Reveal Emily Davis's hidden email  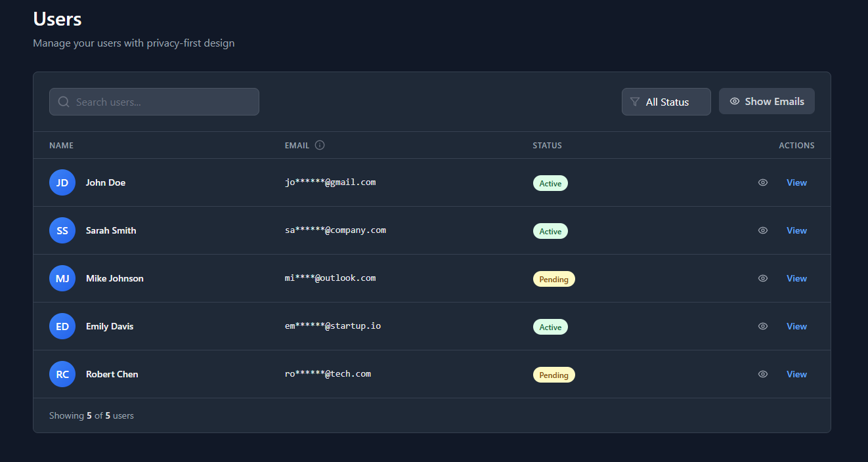(763, 326)
